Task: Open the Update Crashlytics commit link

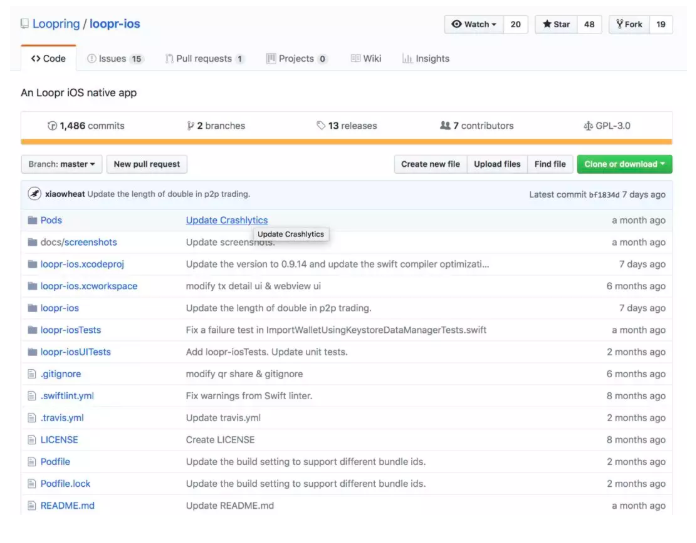Action: [227, 220]
